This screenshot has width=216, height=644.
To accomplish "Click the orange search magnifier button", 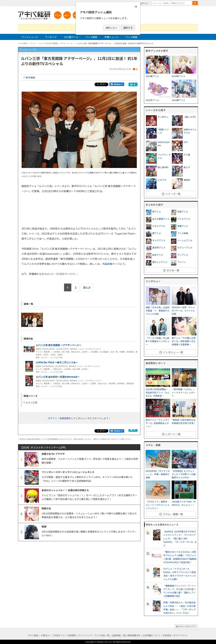I will (x=195, y=3).
